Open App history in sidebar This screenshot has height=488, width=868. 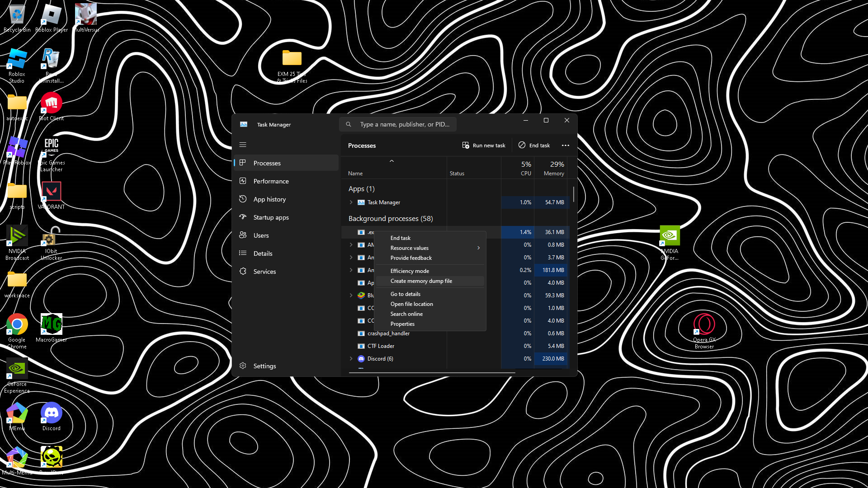tap(269, 199)
